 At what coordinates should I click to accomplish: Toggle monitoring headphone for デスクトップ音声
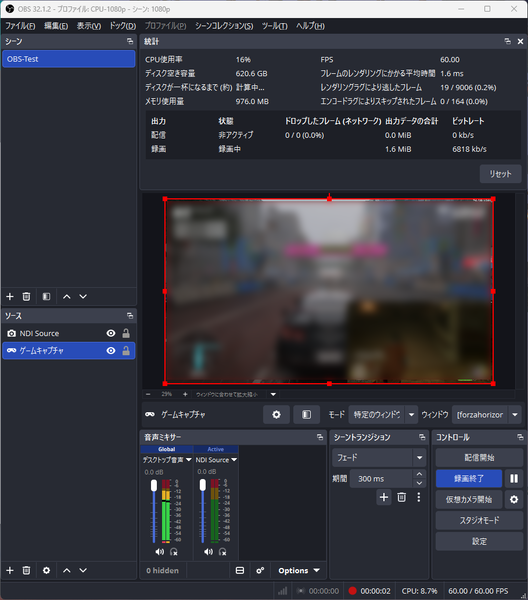click(x=174, y=552)
